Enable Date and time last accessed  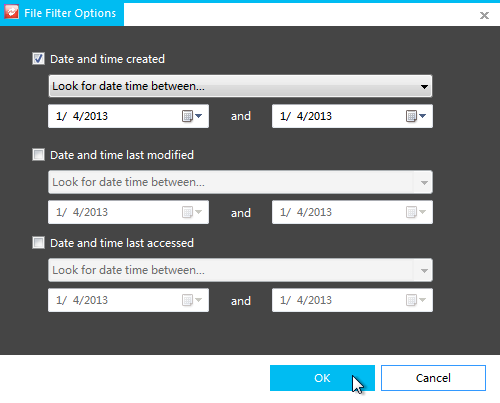coord(38,243)
